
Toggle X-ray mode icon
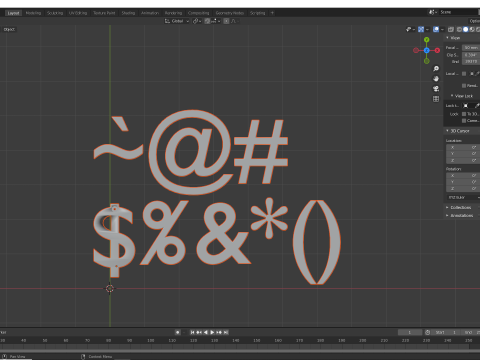coord(451,29)
